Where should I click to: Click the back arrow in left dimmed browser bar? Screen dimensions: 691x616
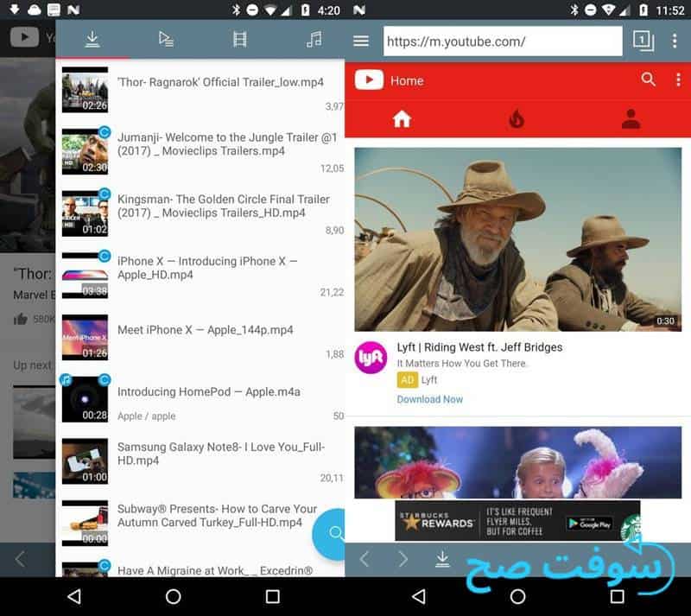tap(20, 560)
